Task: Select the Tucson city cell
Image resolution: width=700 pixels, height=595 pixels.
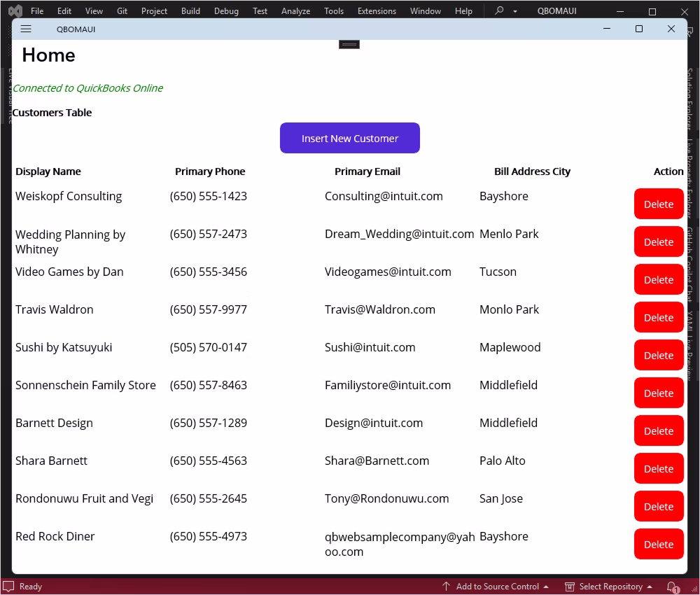Action: (x=498, y=272)
